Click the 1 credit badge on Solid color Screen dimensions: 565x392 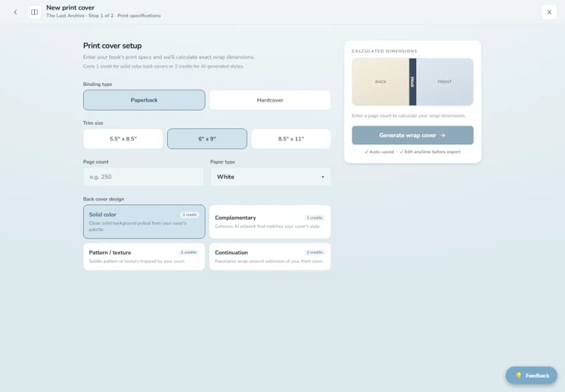click(x=190, y=215)
